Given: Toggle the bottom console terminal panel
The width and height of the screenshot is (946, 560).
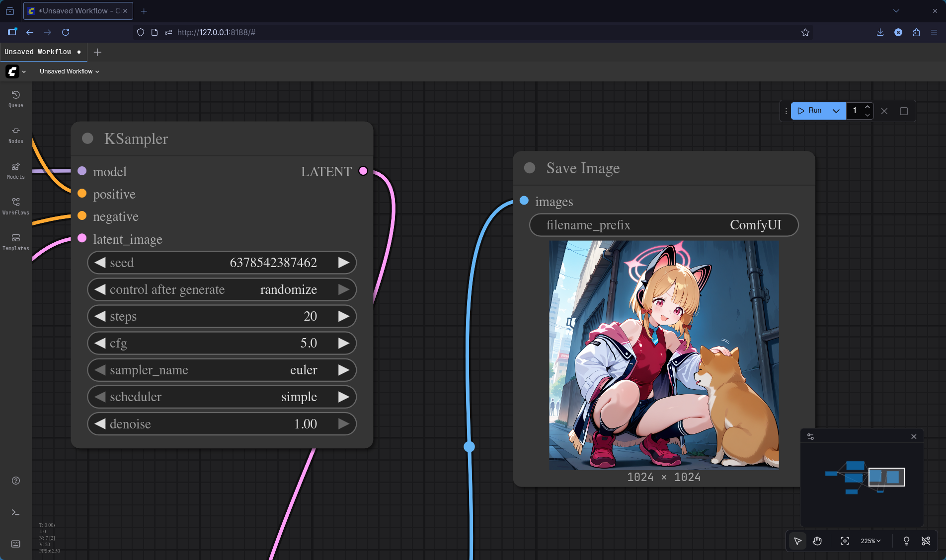Looking at the screenshot, I should (x=15, y=512).
